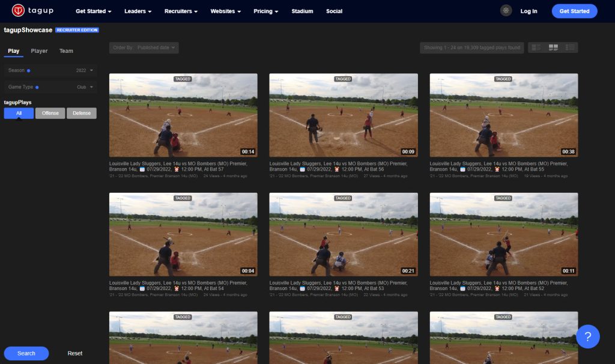The height and width of the screenshot is (364, 615).
Task: Open the Recruiters menu
Action: point(183,11)
